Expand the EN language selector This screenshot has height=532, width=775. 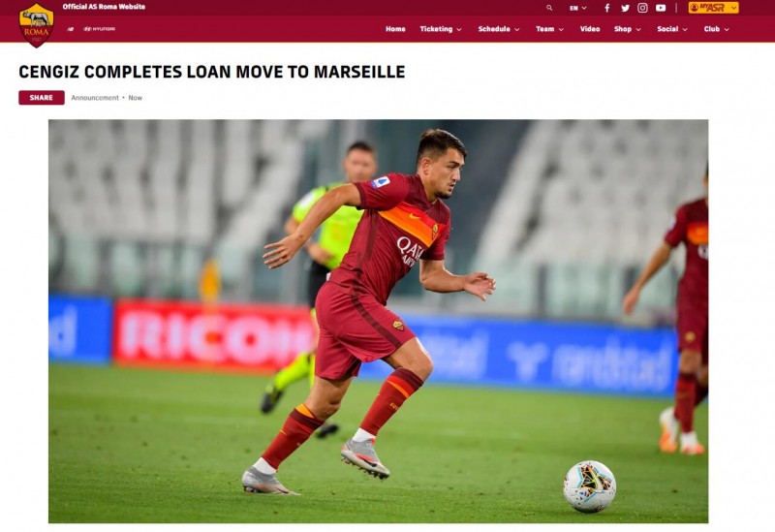pos(577,8)
